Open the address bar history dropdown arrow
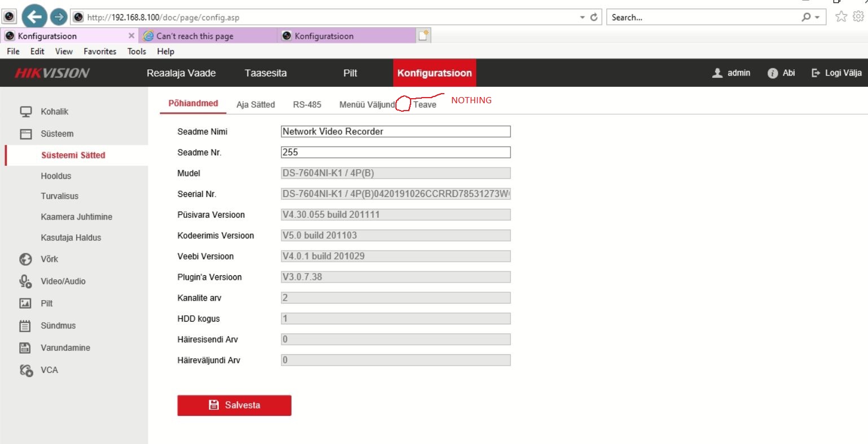This screenshot has height=444, width=868. [x=583, y=17]
